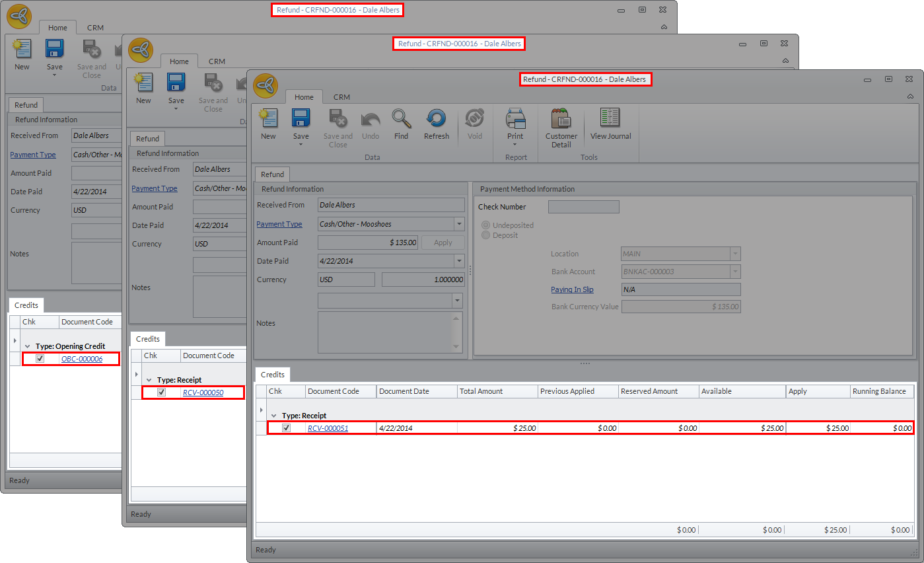Viewport: 924px width, 563px height.
Task: Uncheck the RCV-000051 receipt checkbox
Action: 286,428
